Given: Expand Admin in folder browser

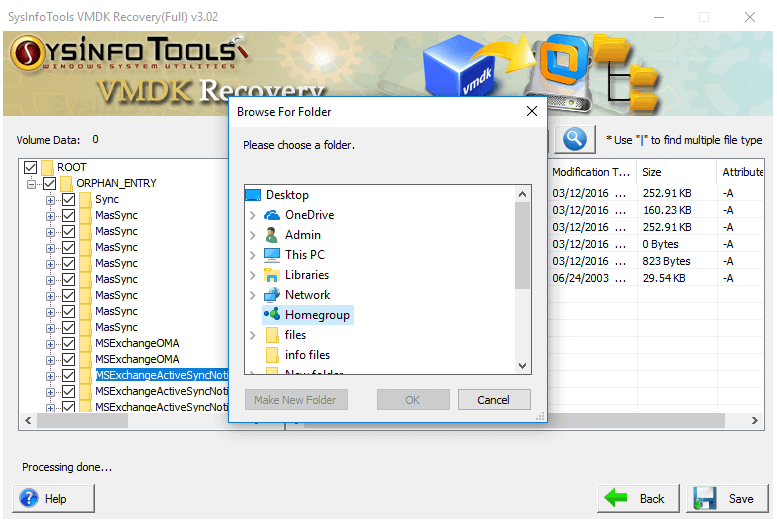Looking at the screenshot, I should pos(253,235).
